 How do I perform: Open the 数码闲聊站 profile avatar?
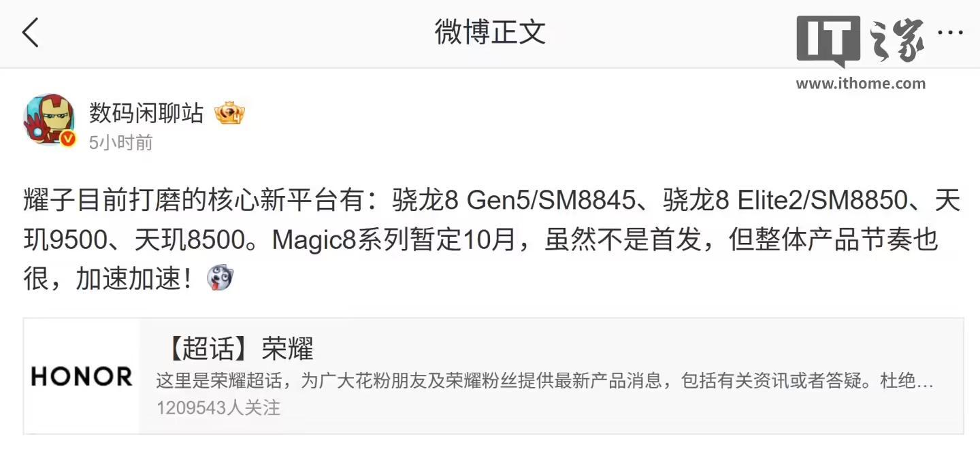[x=50, y=120]
